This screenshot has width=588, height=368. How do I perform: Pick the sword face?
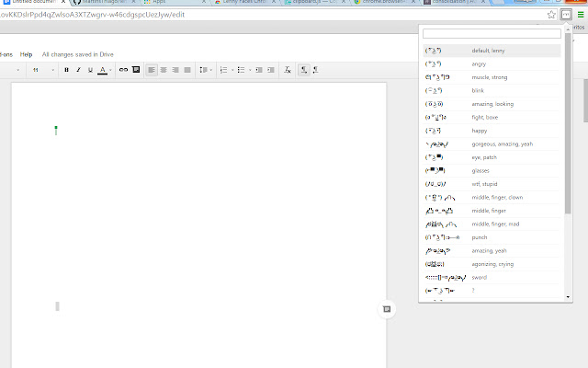(492, 278)
